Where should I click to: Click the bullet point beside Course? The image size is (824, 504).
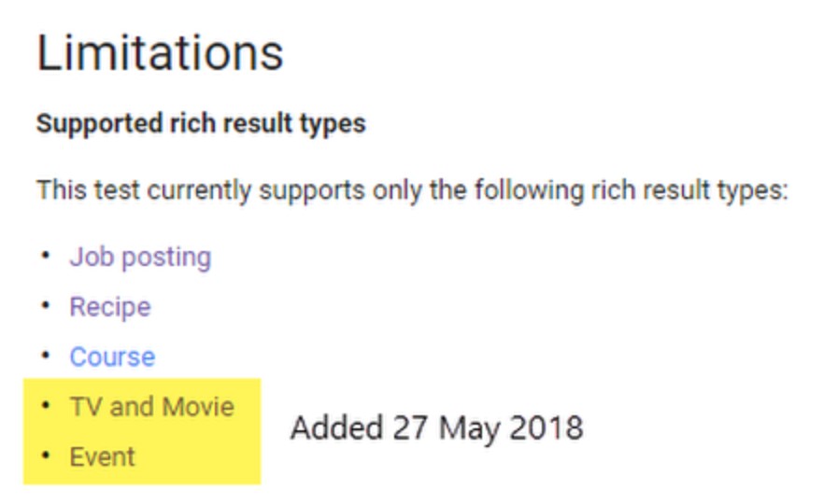(44, 356)
